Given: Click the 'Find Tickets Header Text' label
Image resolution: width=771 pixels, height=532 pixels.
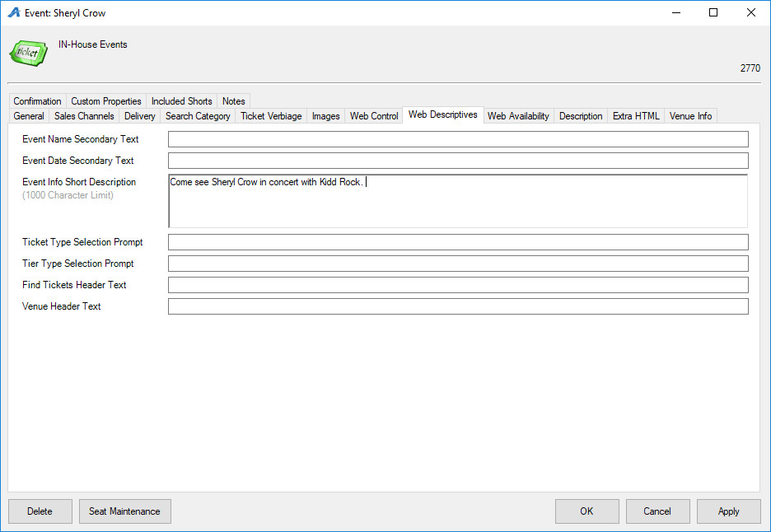Looking at the screenshot, I should click(x=74, y=285).
